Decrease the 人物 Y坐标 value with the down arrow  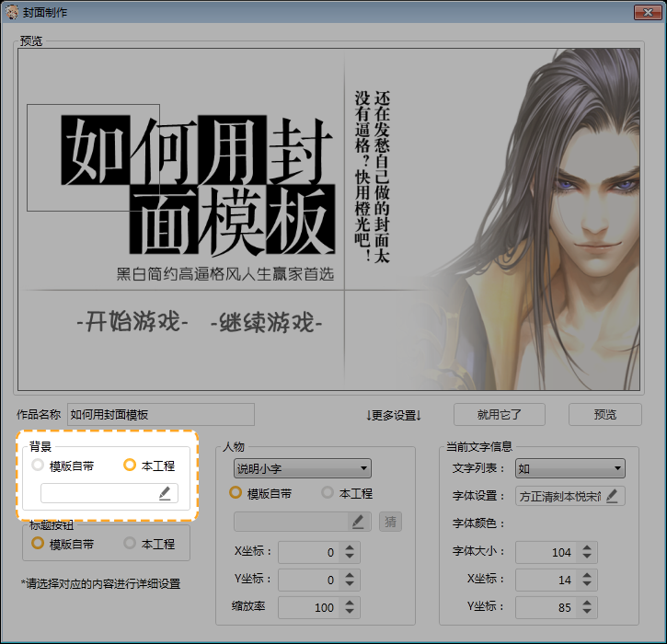pos(349,585)
